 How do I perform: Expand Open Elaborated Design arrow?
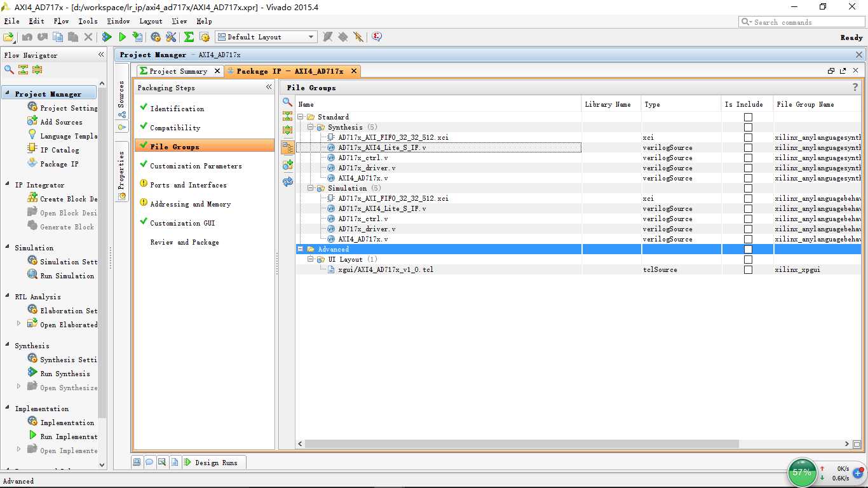click(x=18, y=323)
